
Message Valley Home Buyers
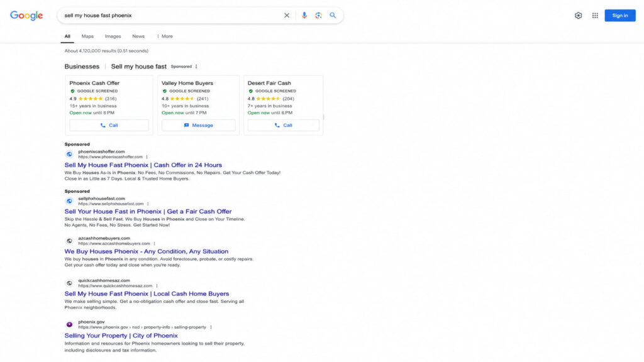click(x=198, y=125)
